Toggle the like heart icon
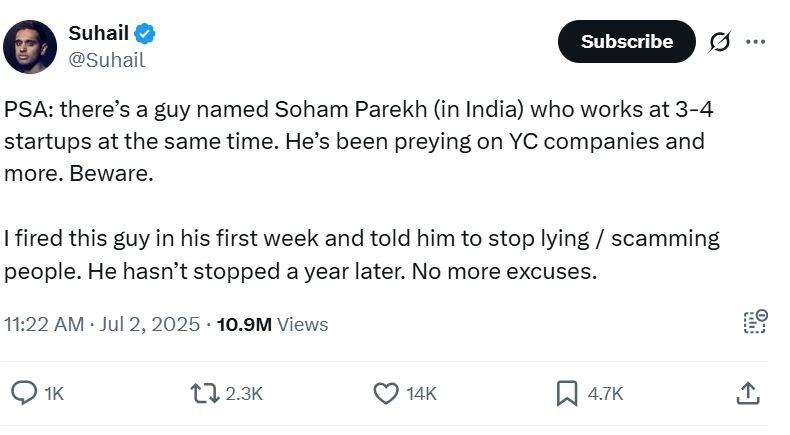Screen dimensions: 790x435 pos(385,394)
